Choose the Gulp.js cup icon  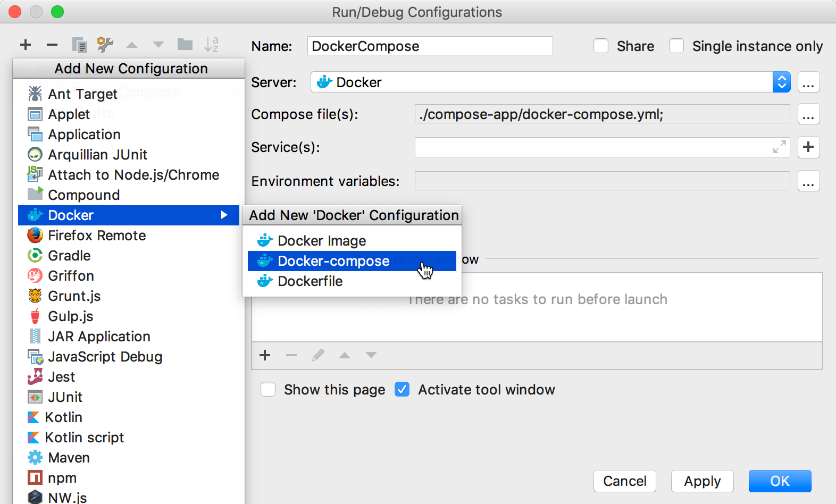click(x=35, y=316)
